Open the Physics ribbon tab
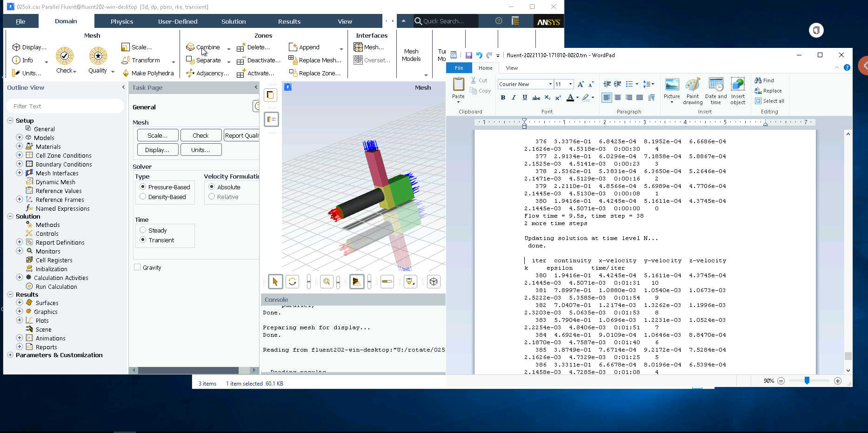This screenshot has width=868, height=433. click(122, 21)
